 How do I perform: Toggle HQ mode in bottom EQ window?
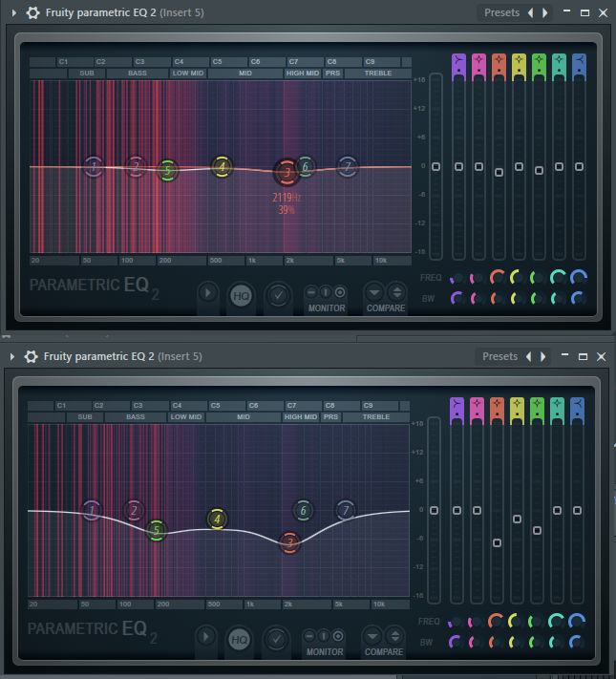(x=240, y=640)
